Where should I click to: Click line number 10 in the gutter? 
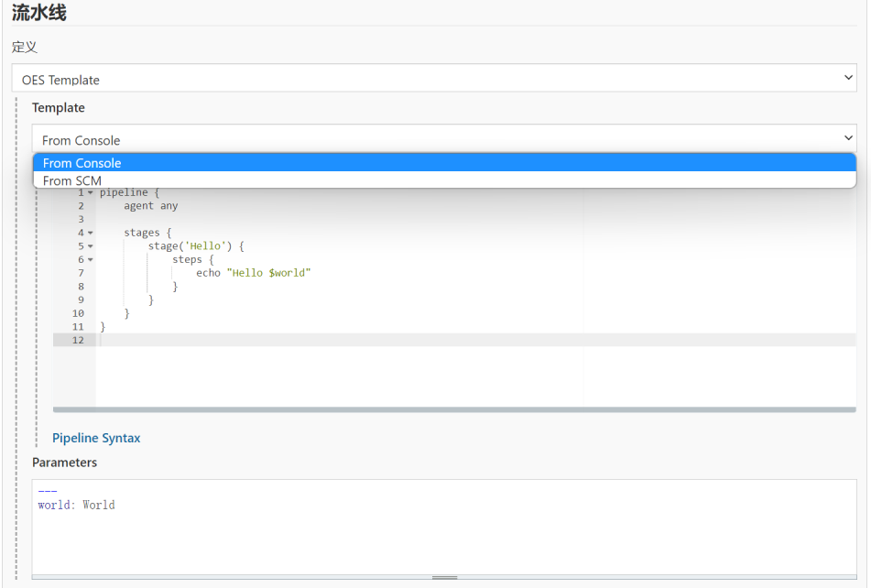pos(78,313)
